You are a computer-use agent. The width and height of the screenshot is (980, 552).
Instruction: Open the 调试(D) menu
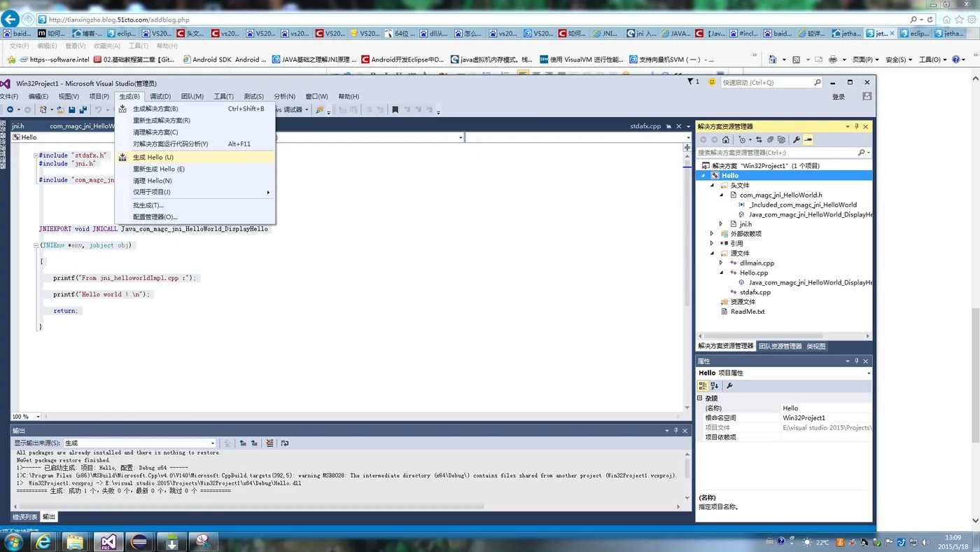160,97
